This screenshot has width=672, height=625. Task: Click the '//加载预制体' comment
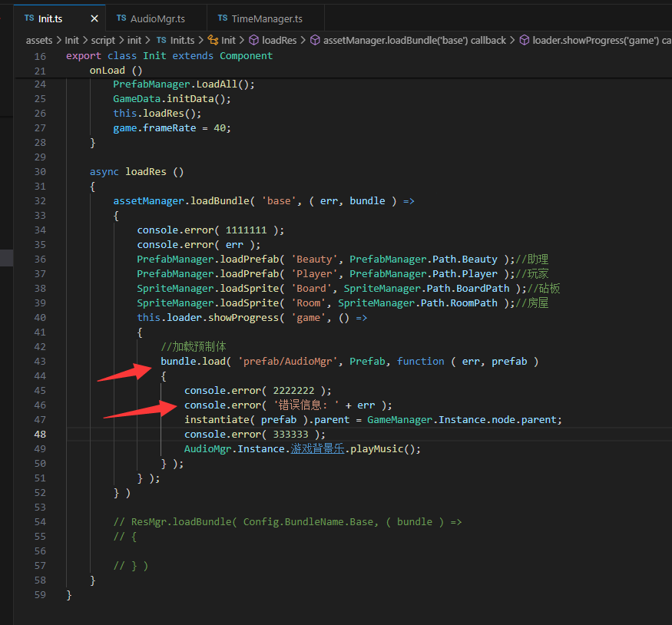coord(194,346)
